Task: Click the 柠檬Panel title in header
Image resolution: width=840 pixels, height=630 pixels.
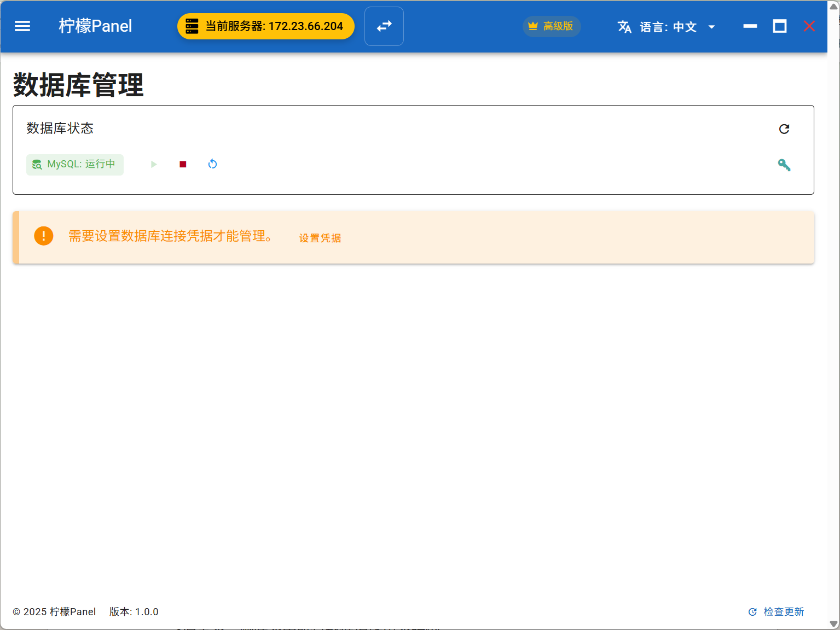Action: pos(95,26)
